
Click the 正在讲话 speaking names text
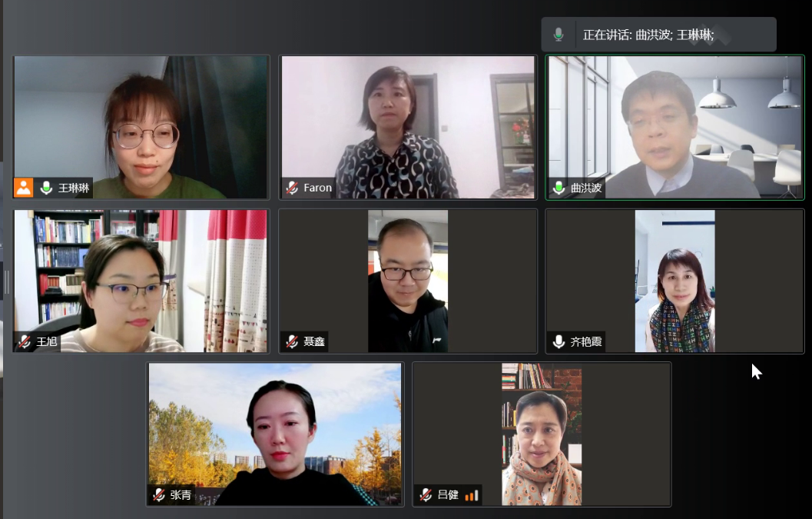pyautogui.click(x=648, y=35)
